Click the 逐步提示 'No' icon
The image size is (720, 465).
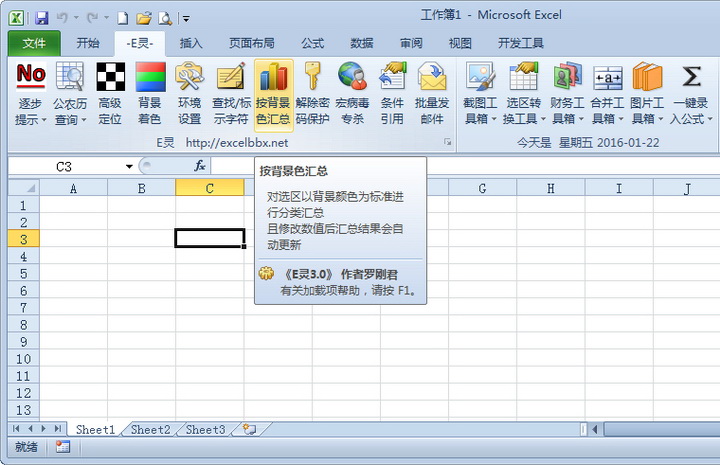[x=31, y=76]
